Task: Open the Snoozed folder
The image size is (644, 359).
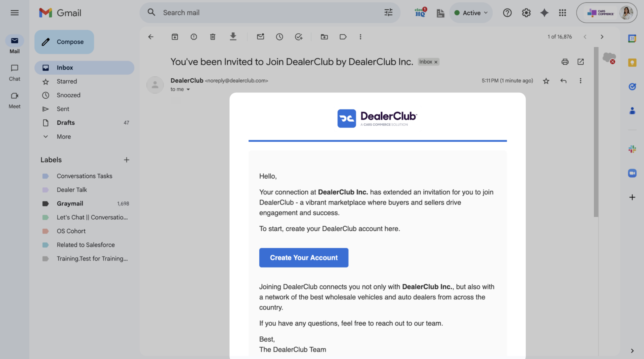Action: pos(84,95)
